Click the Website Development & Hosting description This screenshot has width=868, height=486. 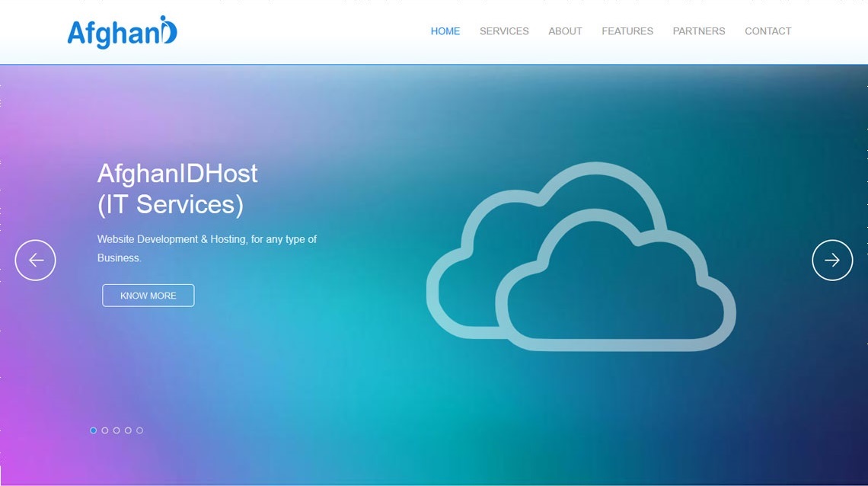click(x=207, y=248)
